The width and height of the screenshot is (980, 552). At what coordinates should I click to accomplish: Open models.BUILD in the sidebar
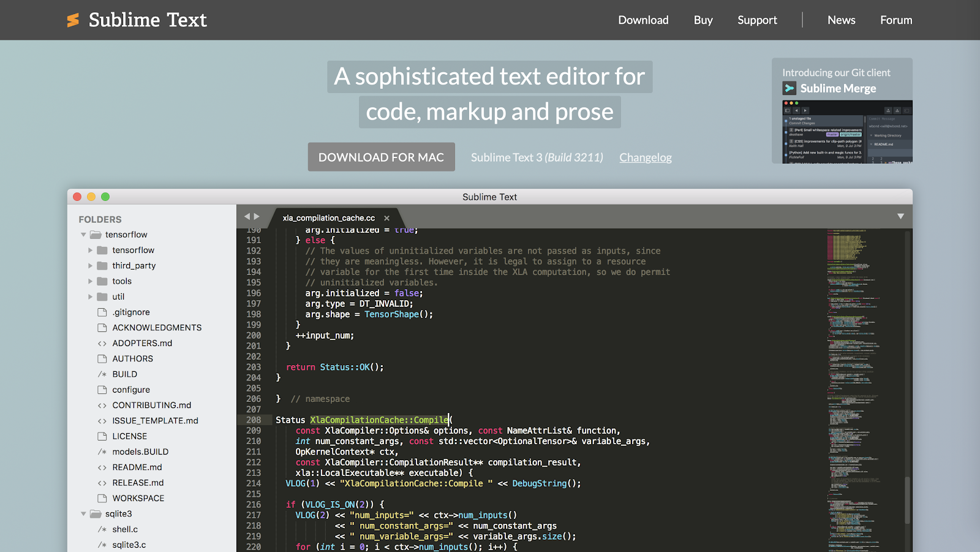point(140,452)
